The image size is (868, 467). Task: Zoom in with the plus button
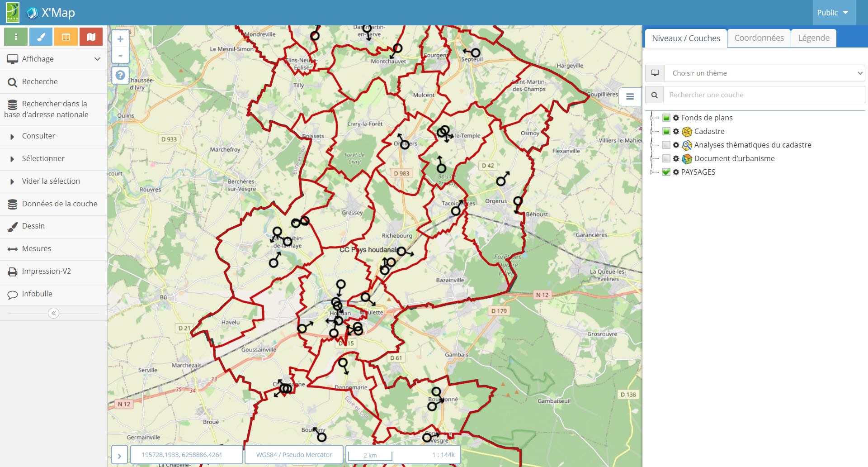pos(120,39)
